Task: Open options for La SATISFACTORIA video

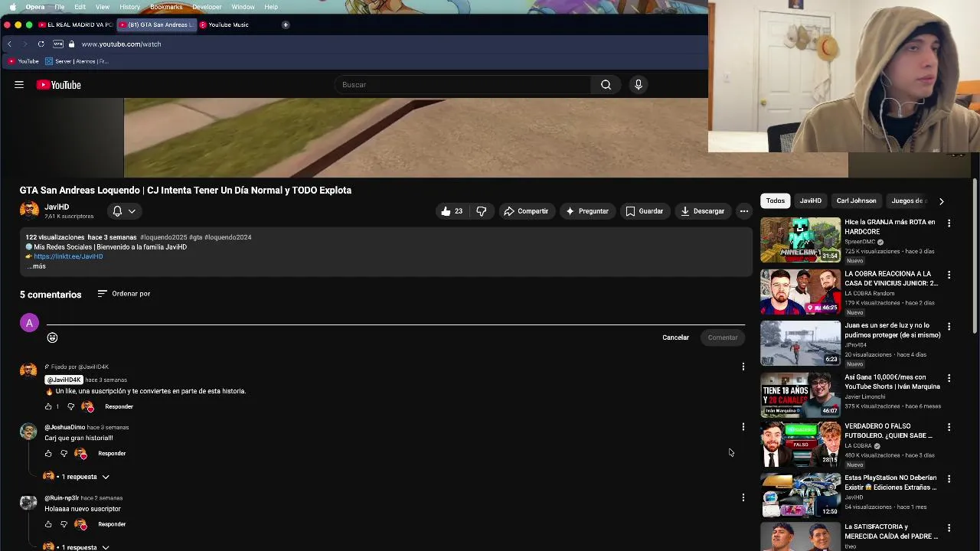Action: [949, 528]
